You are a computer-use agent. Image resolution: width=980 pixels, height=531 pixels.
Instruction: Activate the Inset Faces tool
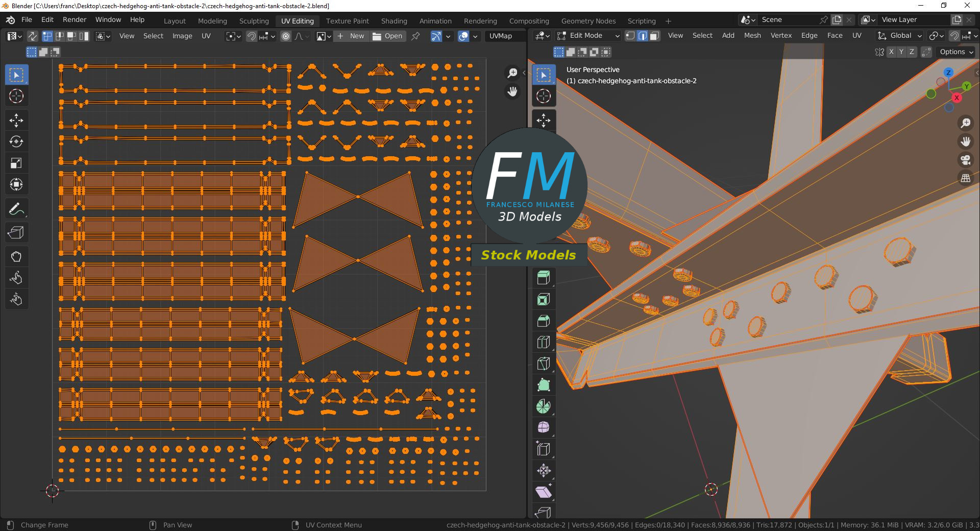pos(544,299)
